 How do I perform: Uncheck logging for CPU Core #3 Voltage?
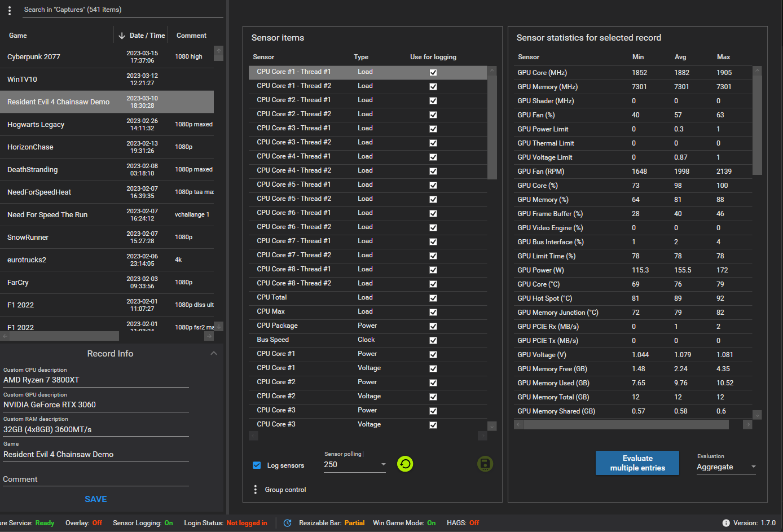coord(433,425)
